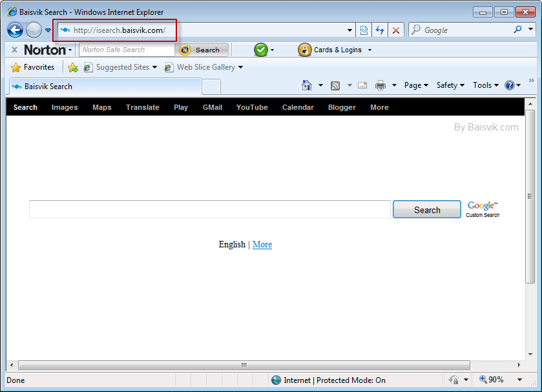Viewport: 542px width, 392px height.
Task: Open the Favorites star button
Action: coord(33,67)
